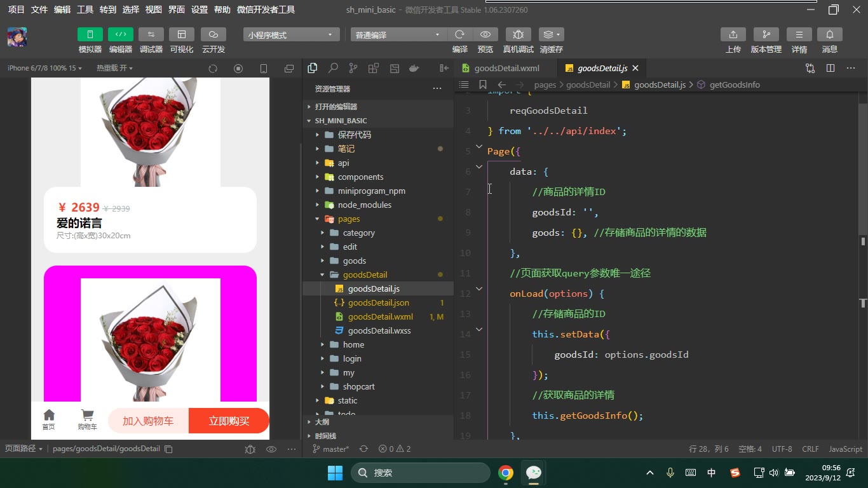This screenshot has width=868, height=488.
Task: Close the goodsDetail.js tab
Action: pyautogui.click(x=635, y=68)
